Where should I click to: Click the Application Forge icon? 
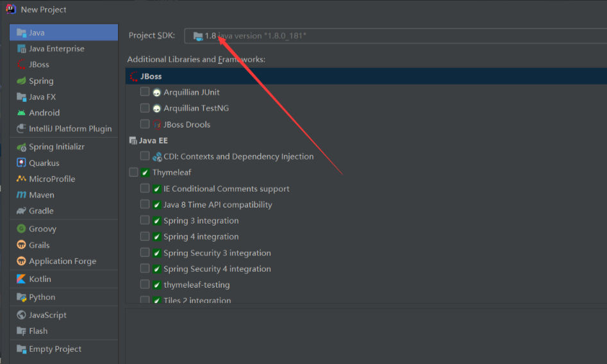21,261
